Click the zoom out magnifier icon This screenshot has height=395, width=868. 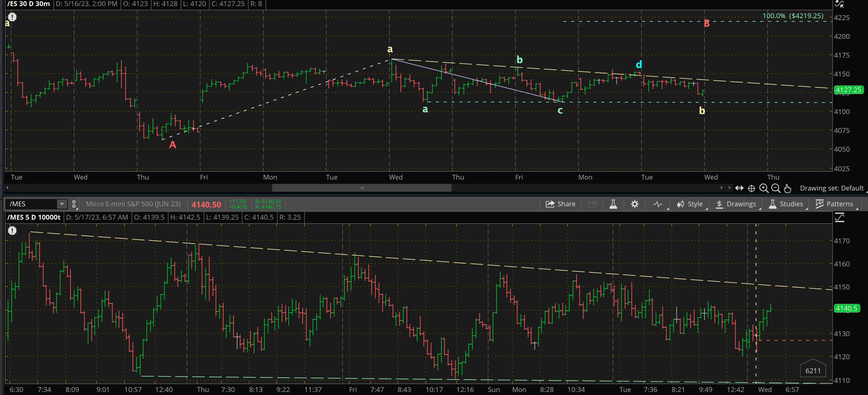pos(775,188)
